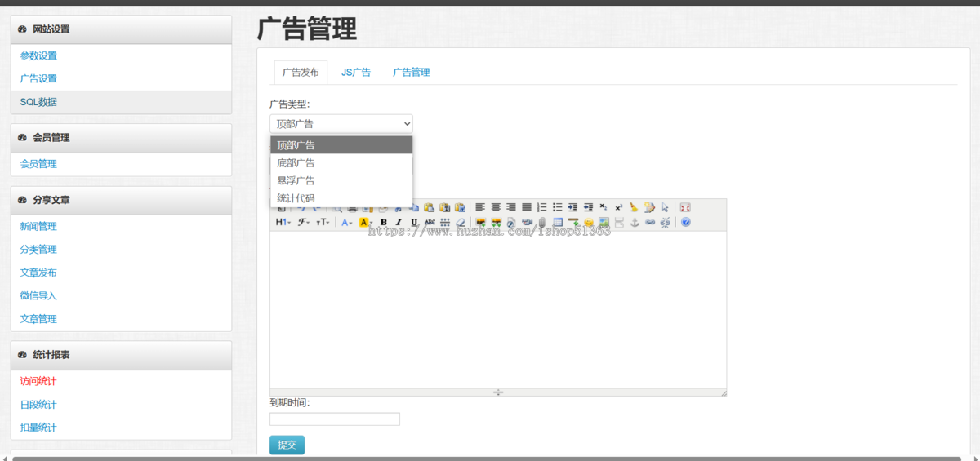This screenshot has width=980, height=461.
Task: Choose 统计代码 from the dropdown list
Action: pos(341,198)
